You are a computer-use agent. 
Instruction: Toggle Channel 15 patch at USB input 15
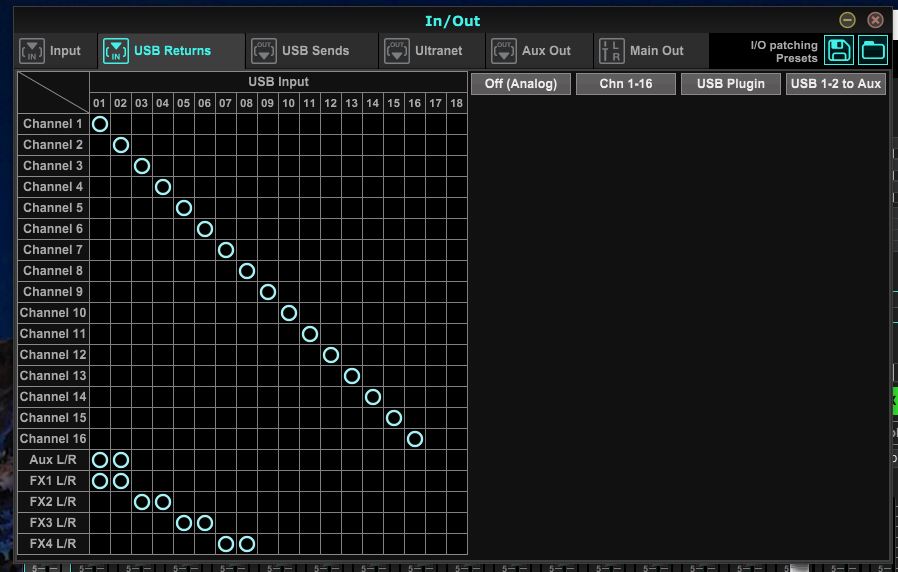coord(394,418)
